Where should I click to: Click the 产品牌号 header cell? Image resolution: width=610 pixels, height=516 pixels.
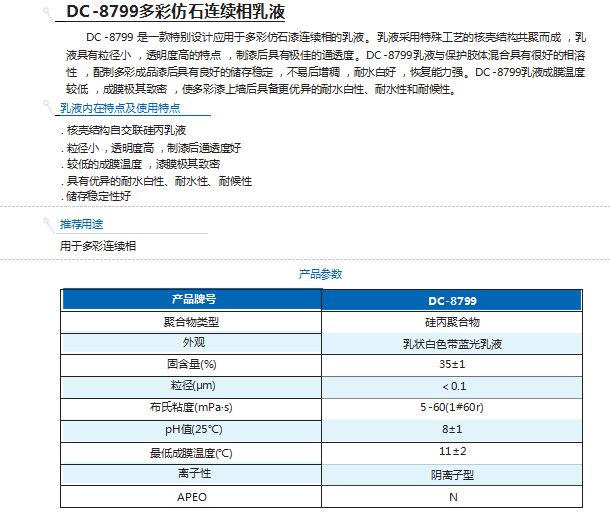point(192,299)
